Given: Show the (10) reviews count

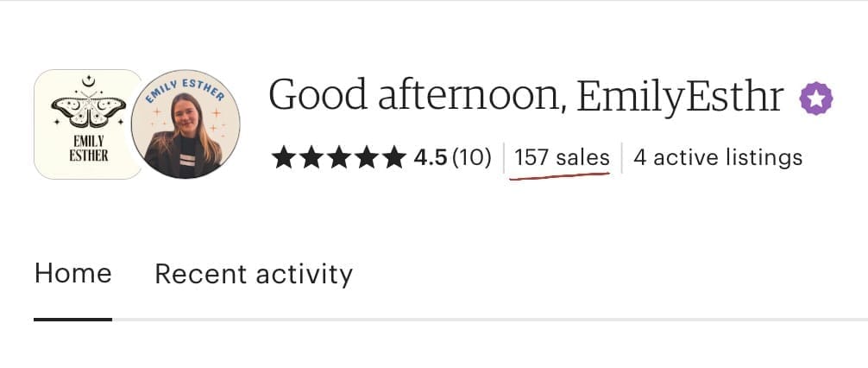Looking at the screenshot, I should [x=471, y=157].
